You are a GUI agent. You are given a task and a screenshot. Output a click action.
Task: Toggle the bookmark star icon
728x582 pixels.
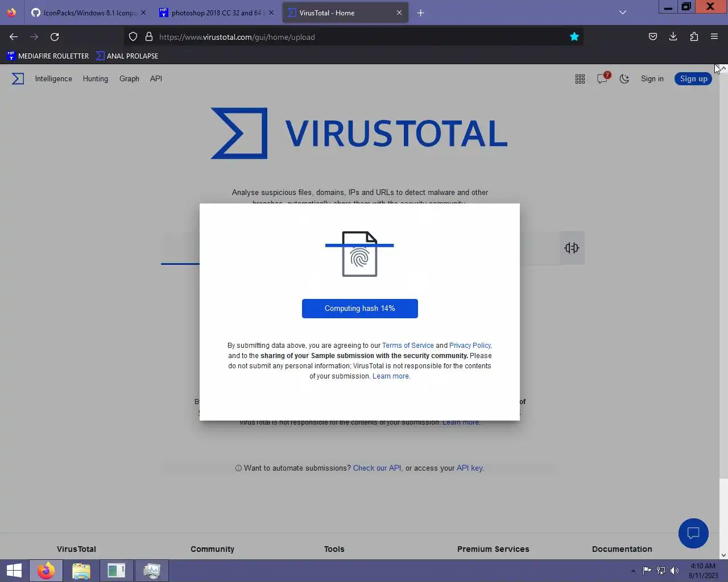tap(574, 37)
